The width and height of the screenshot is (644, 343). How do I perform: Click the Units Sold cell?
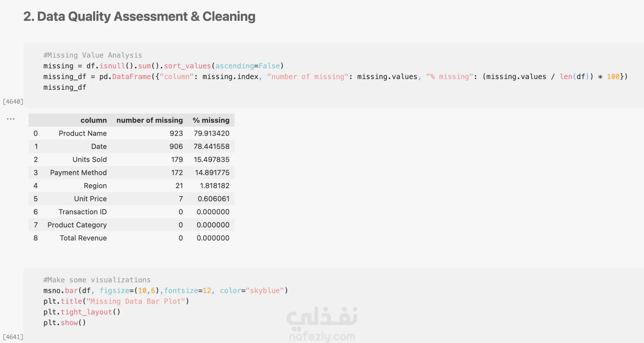pos(90,159)
